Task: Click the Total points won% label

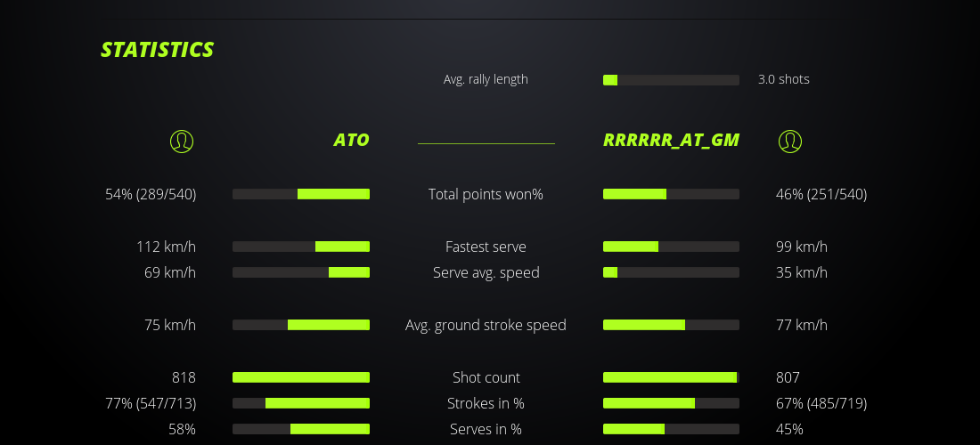Action: pos(486,194)
